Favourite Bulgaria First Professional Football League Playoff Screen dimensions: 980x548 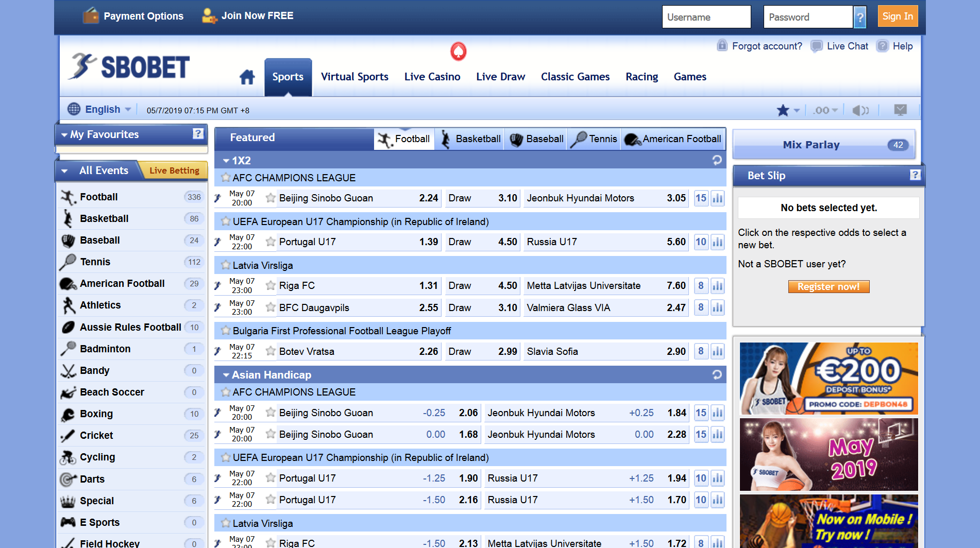(226, 331)
